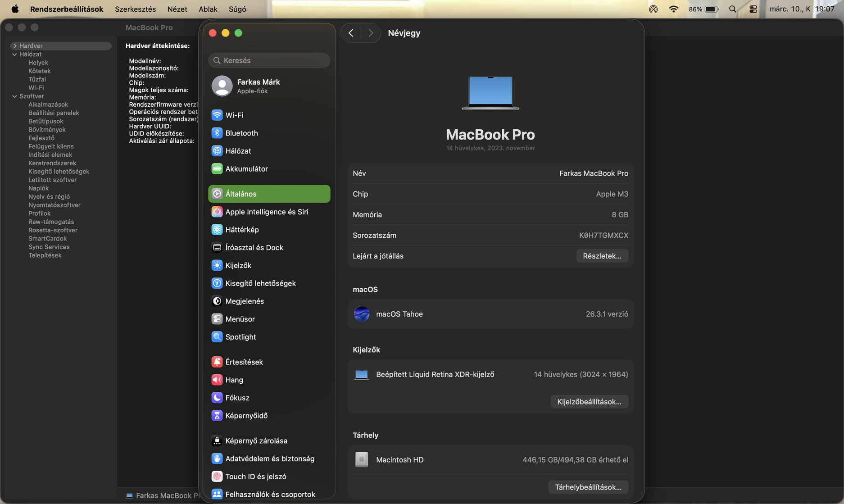
Task: Click the Farkas MacBook Pro name value
Action: coord(594,173)
